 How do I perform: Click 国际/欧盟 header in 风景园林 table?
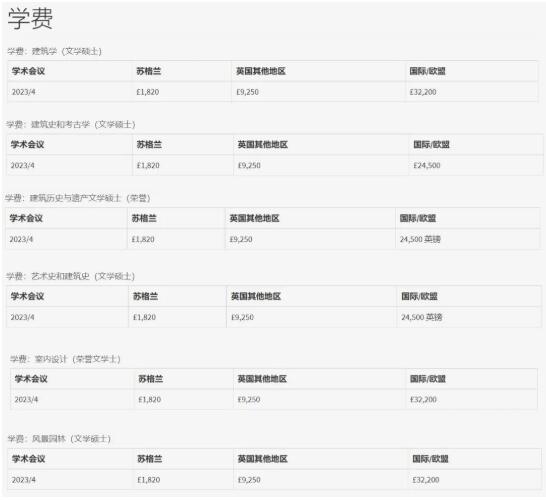point(431,459)
